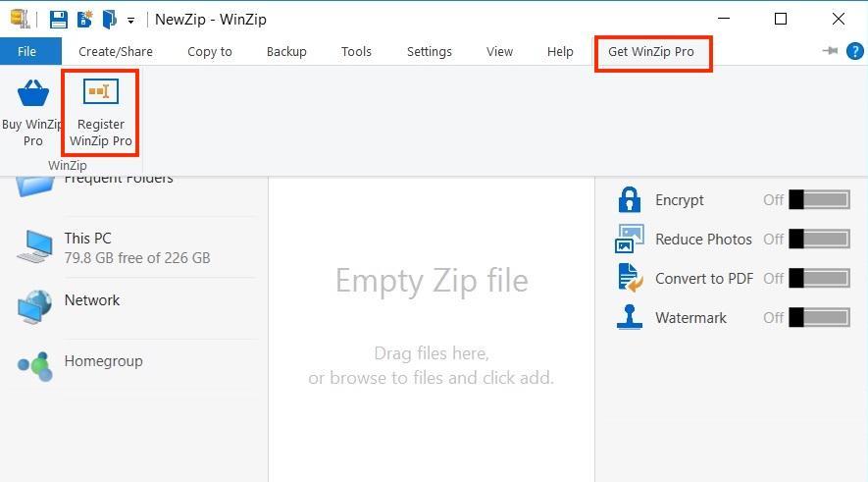Click the Network globe icon
This screenshot has height=482, width=868.
click(35, 307)
